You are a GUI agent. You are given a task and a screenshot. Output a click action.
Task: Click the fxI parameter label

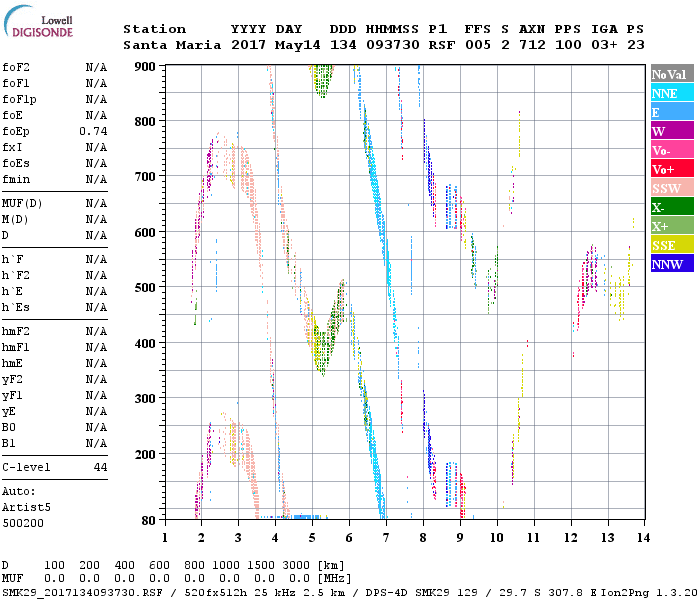[x=12, y=148]
